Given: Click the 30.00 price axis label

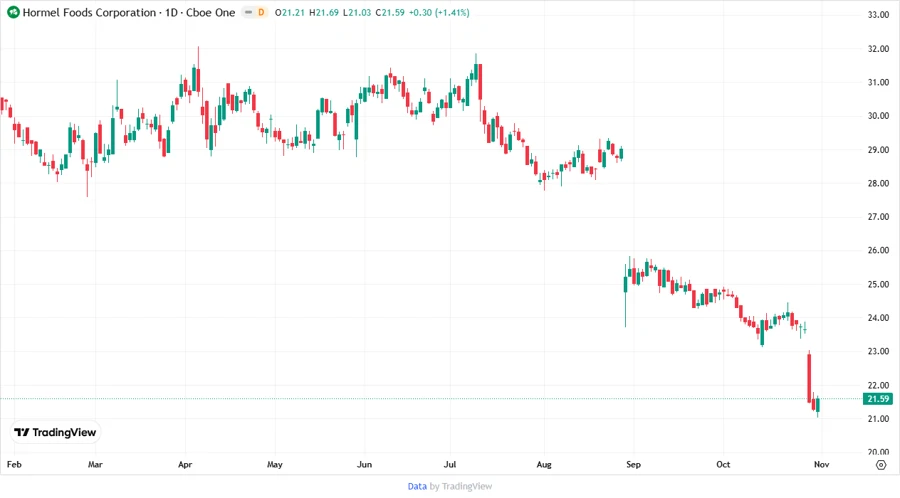Looking at the screenshot, I should coord(878,116).
